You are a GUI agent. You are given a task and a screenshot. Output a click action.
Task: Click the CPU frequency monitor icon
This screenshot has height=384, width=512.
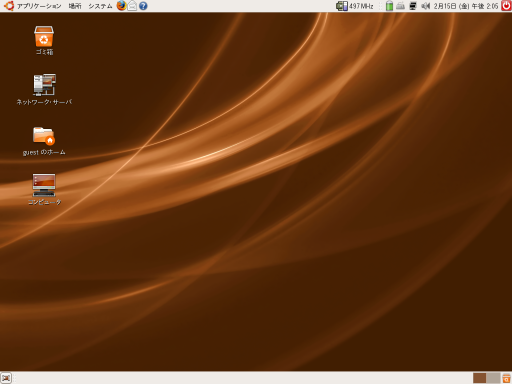coord(342,6)
